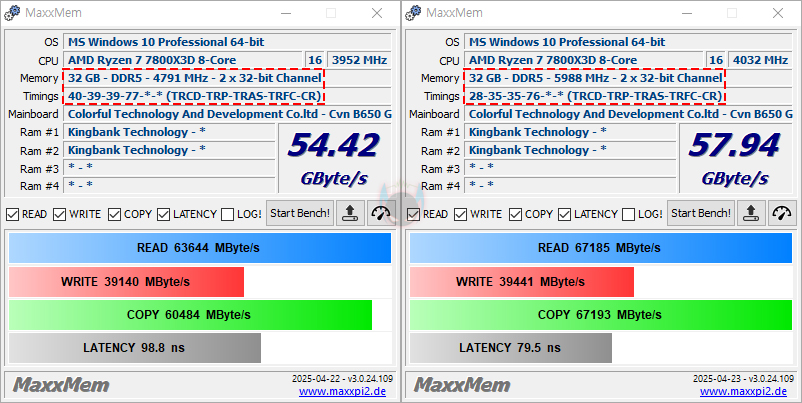The image size is (802, 403).
Task: Start Bench! in the right window
Action: (701, 213)
